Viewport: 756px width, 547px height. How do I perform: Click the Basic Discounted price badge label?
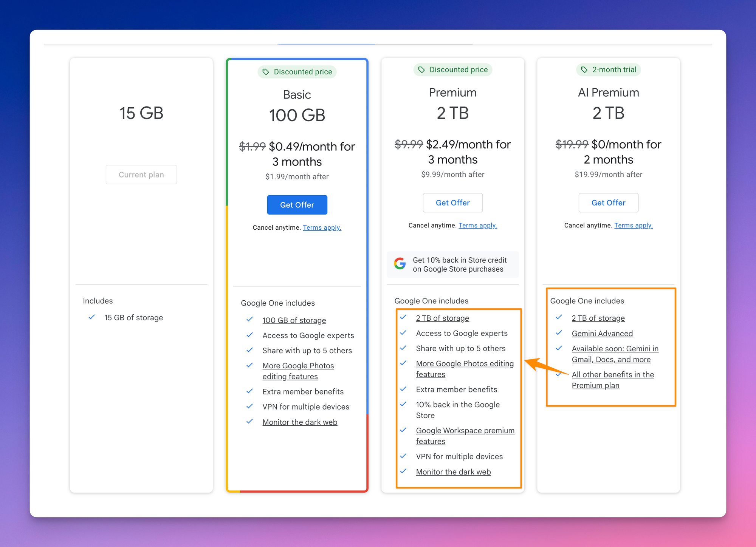coord(303,72)
